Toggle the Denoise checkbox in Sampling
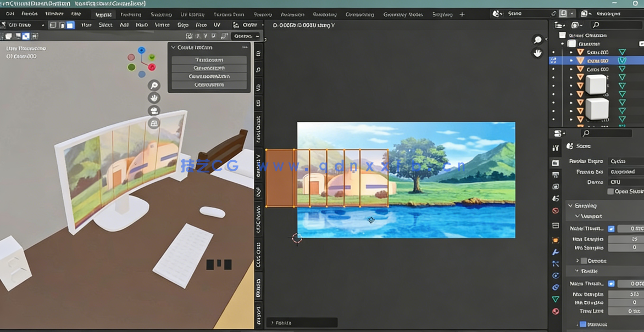The image size is (644, 332). tap(585, 261)
